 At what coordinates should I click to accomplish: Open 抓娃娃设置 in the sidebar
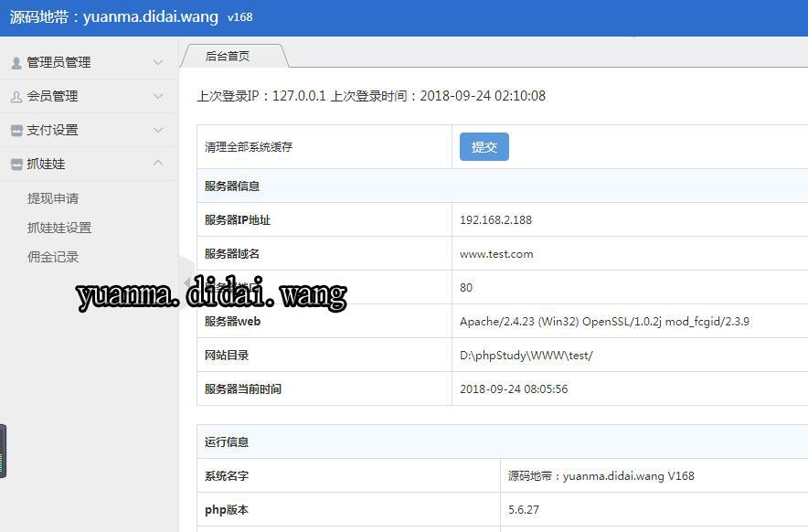point(59,228)
